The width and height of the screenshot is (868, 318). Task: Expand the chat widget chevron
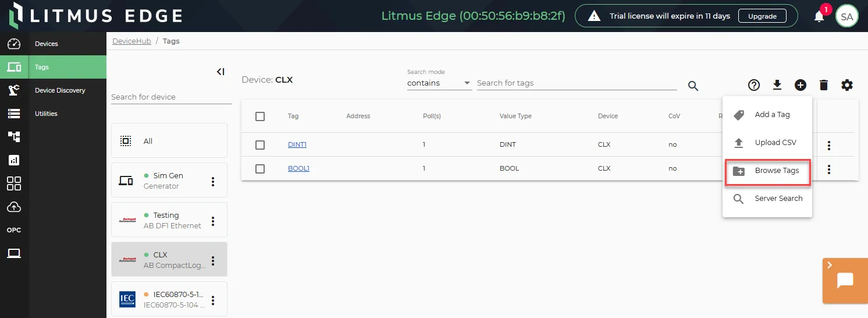(830, 266)
